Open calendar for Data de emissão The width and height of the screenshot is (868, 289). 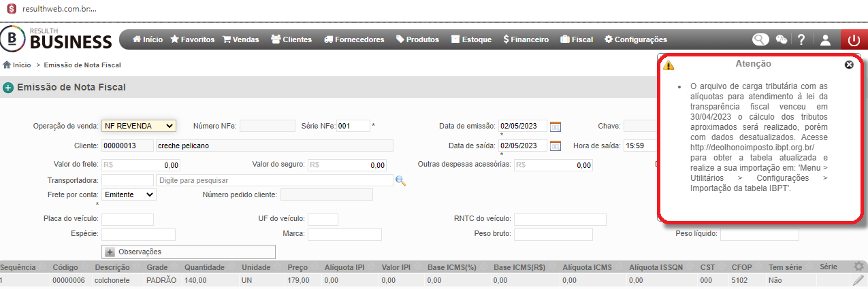556,126
